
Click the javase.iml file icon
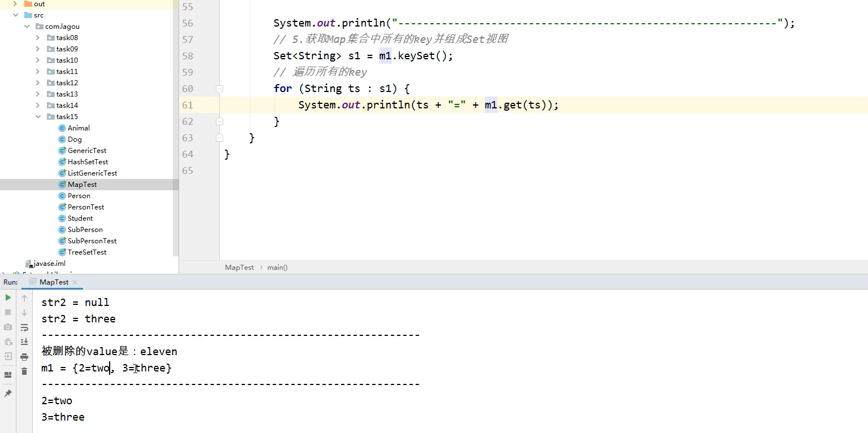(x=28, y=264)
